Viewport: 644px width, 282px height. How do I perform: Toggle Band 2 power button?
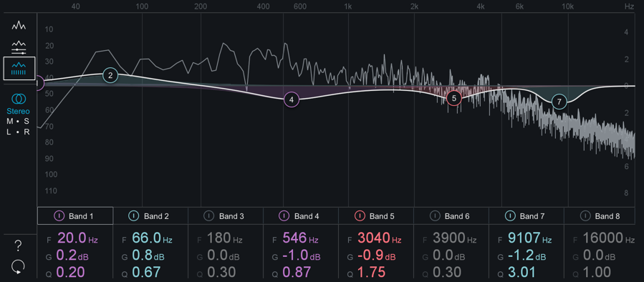pos(134,216)
